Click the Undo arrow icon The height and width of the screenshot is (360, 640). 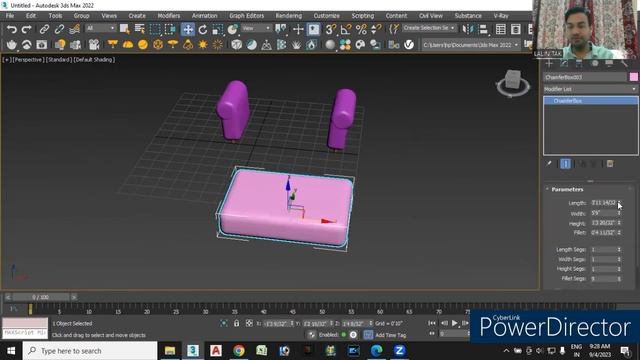tap(12, 29)
